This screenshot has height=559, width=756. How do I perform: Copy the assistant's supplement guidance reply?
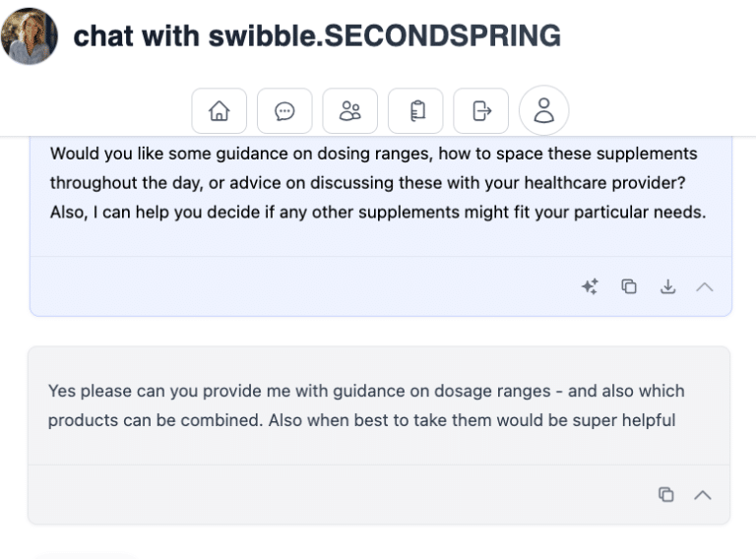coord(629,286)
